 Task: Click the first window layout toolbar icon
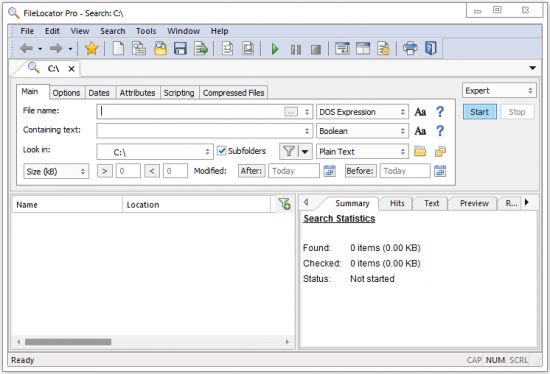(342, 48)
